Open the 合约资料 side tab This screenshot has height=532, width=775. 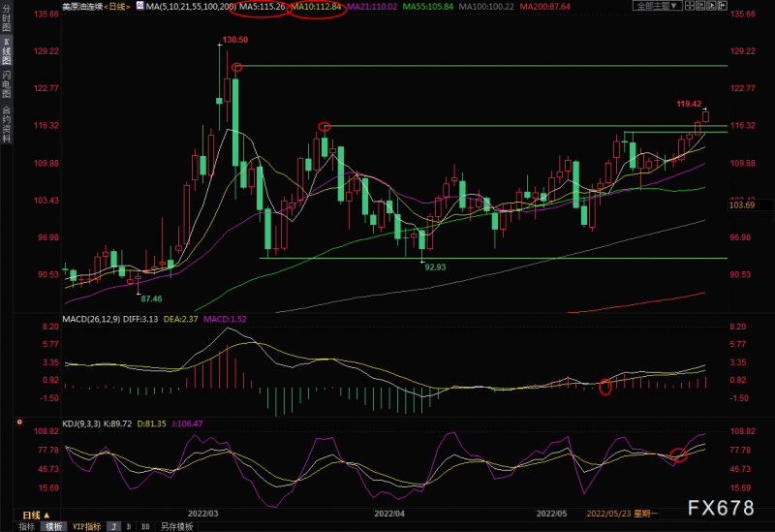click(7, 125)
